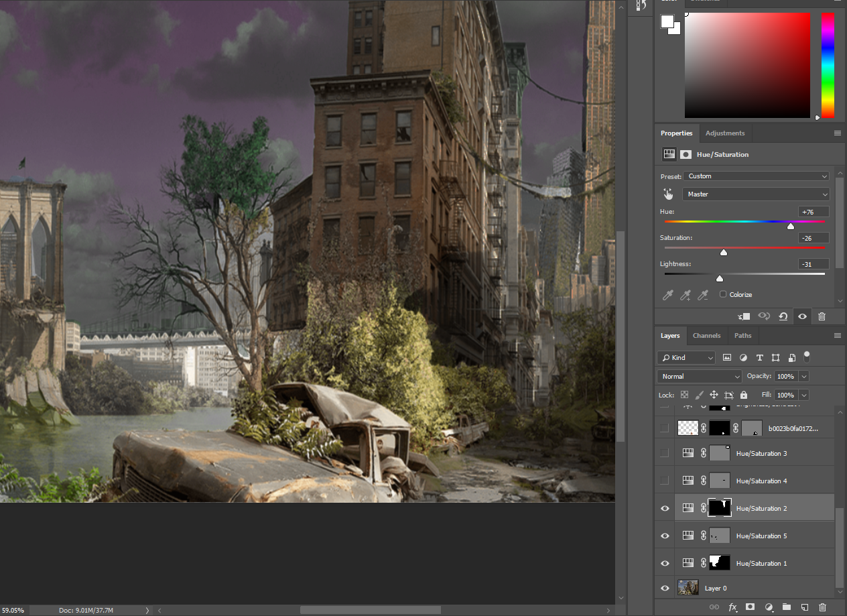
Task: Select the on-image adjustment tool
Action: coord(668,194)
